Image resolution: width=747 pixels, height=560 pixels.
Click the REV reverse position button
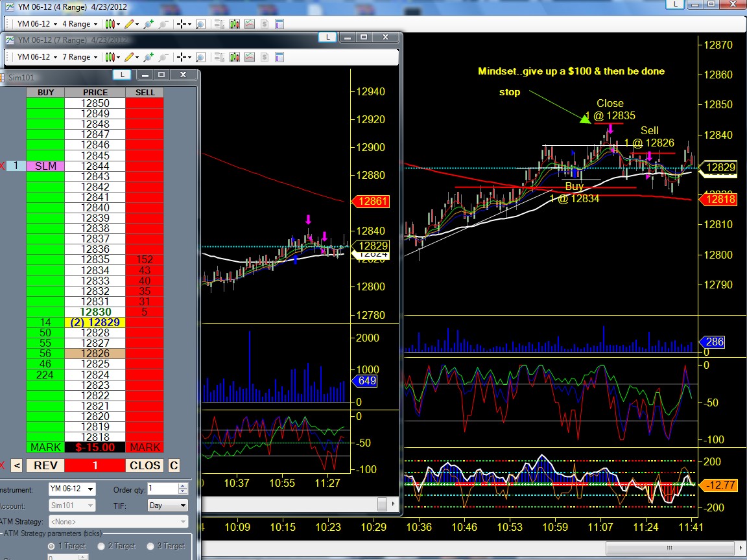click(x=45, y=465)
